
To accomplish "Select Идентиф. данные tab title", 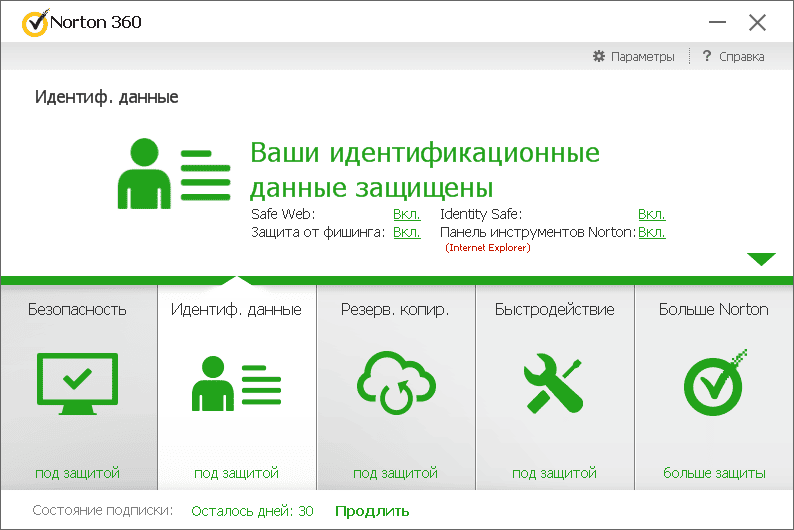I will [236, 309].
